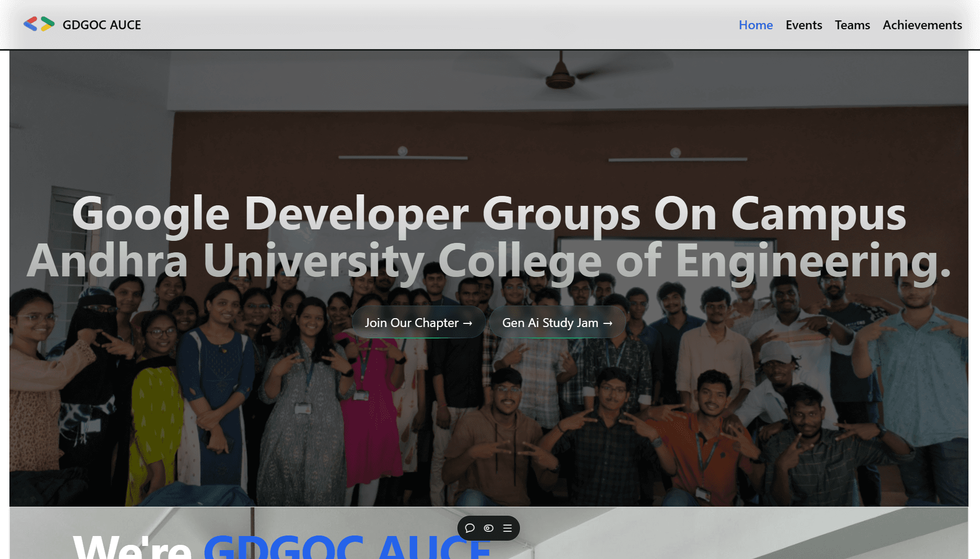The image size is (980, 559).
Task: Click the GDGOC logo brackets icon
Action: [39, 24]
